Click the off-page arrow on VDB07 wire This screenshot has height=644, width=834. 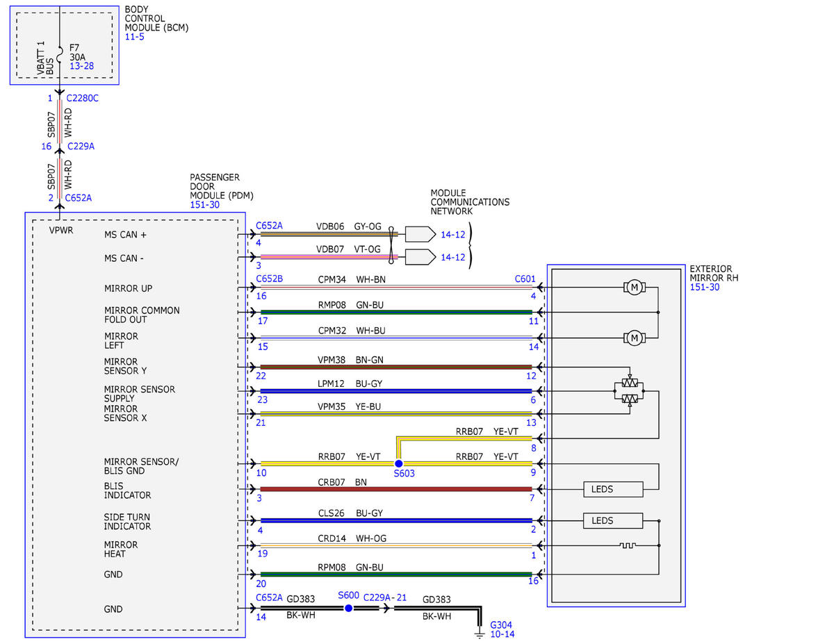pos(420,258)
